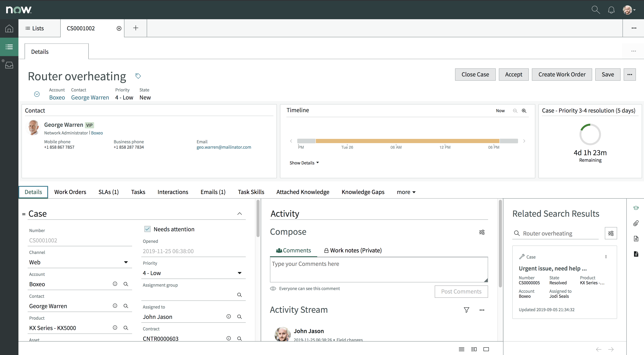Go to next related search result arrow
The height and width of the screenshot is (355, 644).
(611, 349)
